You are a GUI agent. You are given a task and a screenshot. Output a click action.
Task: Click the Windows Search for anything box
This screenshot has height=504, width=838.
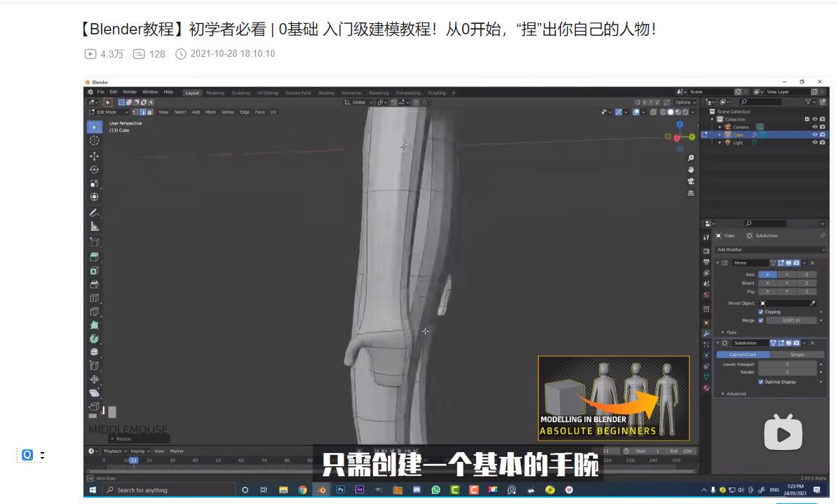click(169, 489)
